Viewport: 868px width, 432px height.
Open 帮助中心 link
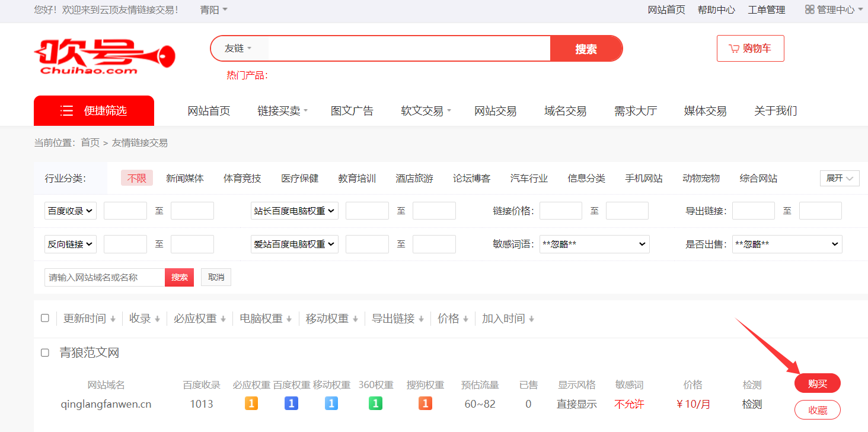(x=716, y=9)
